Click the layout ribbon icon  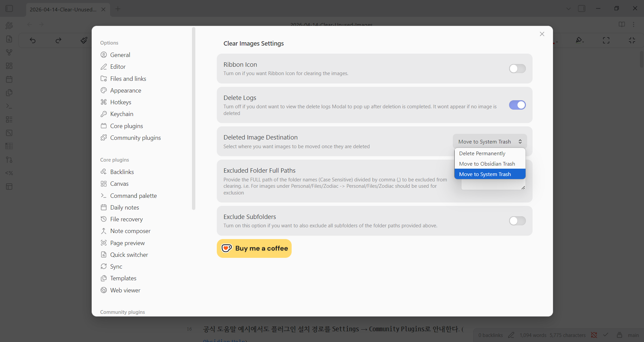(9, 186)
